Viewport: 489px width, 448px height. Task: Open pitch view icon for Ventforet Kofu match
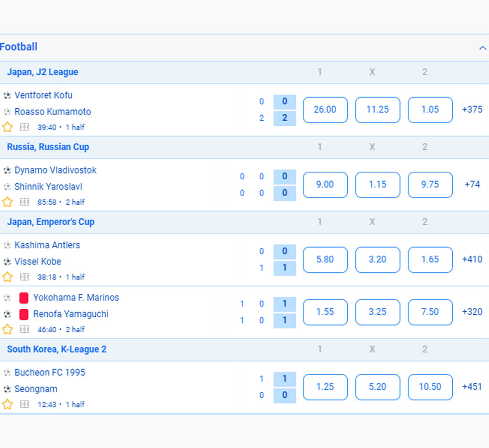pyautogui.click(x=25, y=127)
